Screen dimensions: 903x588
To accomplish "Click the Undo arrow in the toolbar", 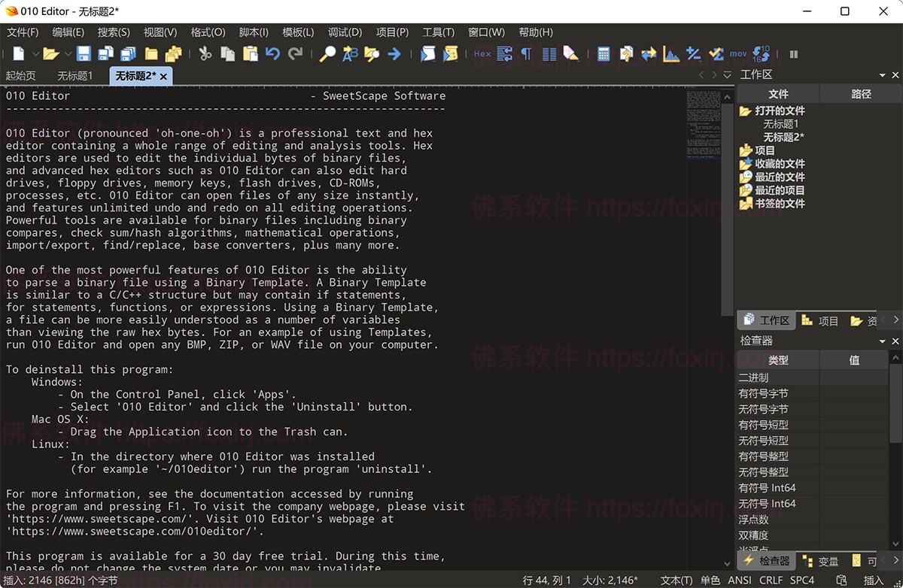I will [272, 54].
